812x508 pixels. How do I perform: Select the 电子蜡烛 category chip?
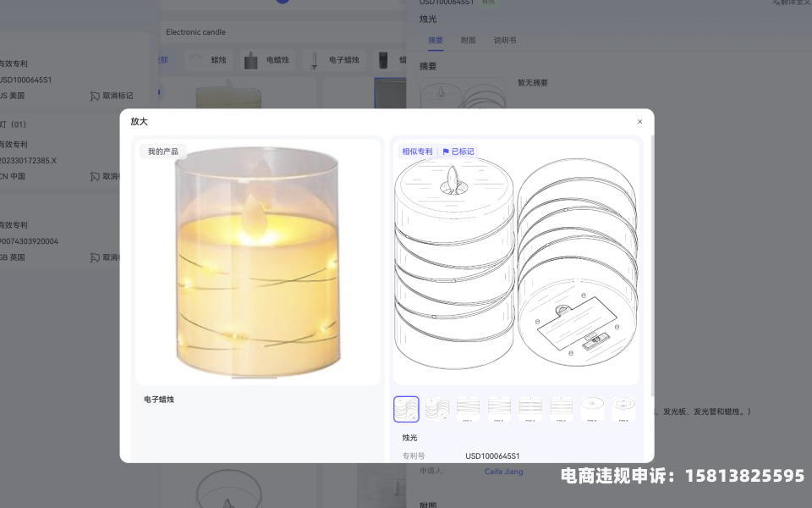pyautogui.click(x=335, y=59)
